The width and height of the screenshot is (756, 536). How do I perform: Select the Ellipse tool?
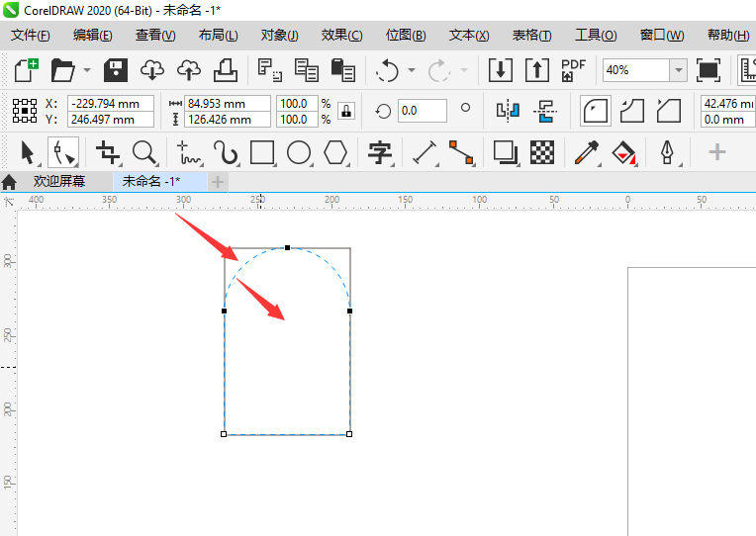(x=299, y=153)
